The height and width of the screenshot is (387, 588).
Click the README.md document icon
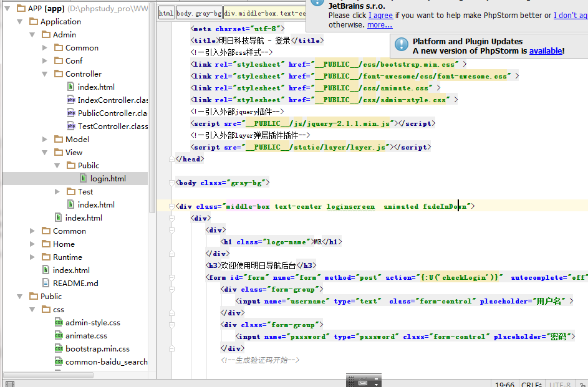coord(46,283)
